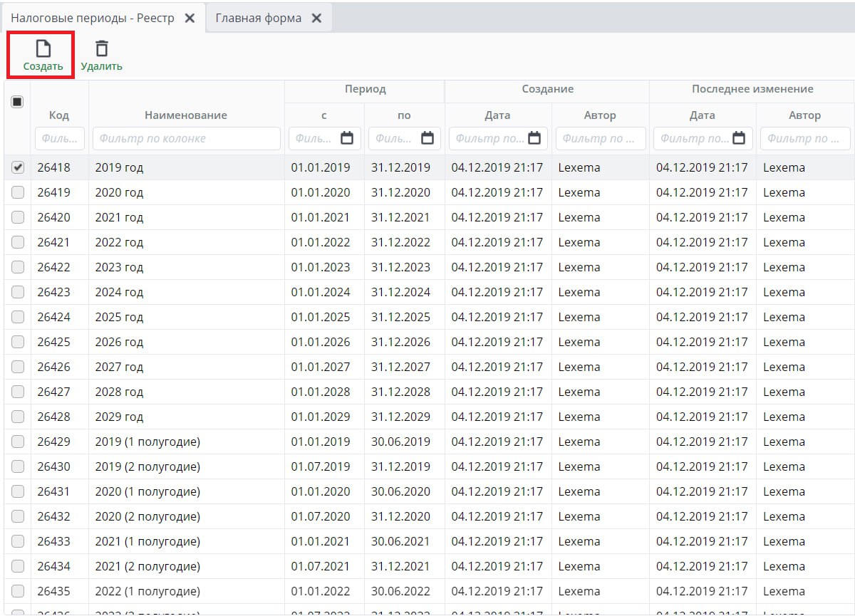Screen dimensions: 855x616
Task: Click the Удалить trash icon
Action: [102, 49]
